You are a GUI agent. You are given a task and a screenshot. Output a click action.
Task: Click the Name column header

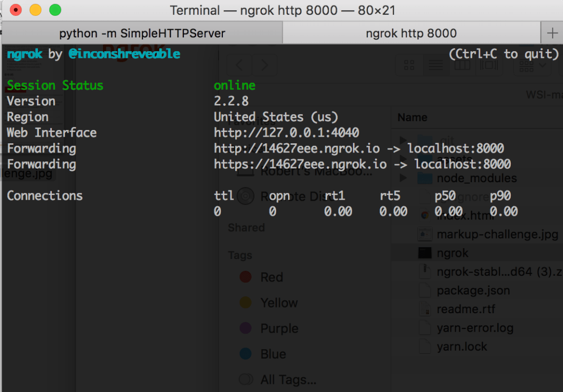point(412,118)
